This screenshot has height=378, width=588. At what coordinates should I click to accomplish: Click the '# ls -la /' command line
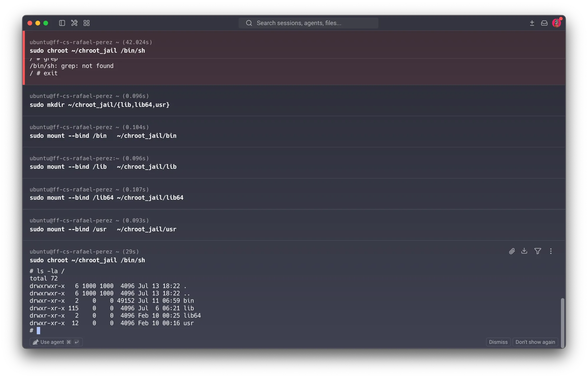(x=47, y=271)
